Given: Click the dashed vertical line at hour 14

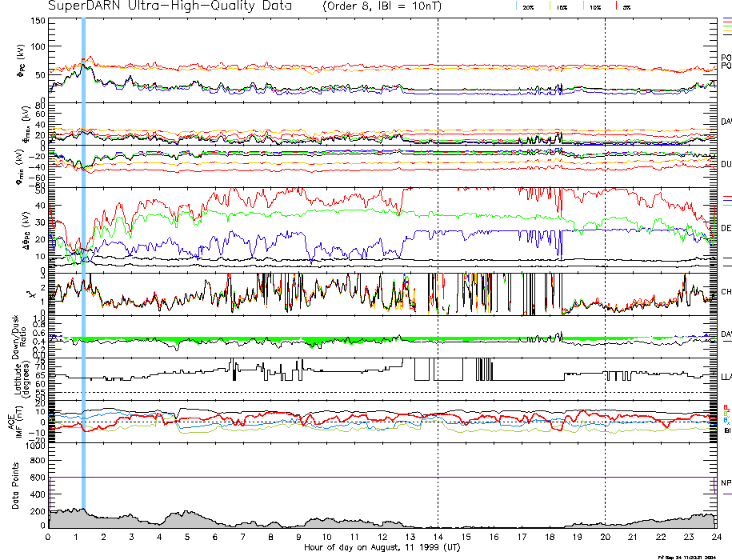Looking at the screenshot, I should (438, 240).
